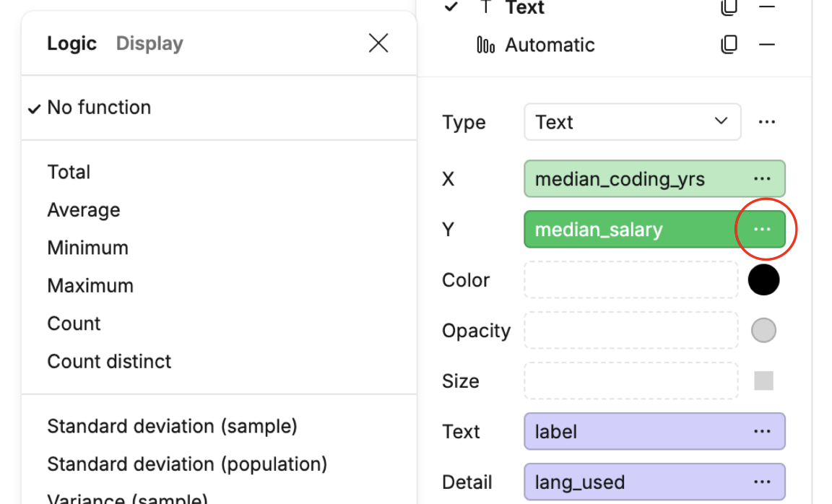This screenshot has height=504, width=832.
Task: Click the opacity circle control
Action: 763,331
